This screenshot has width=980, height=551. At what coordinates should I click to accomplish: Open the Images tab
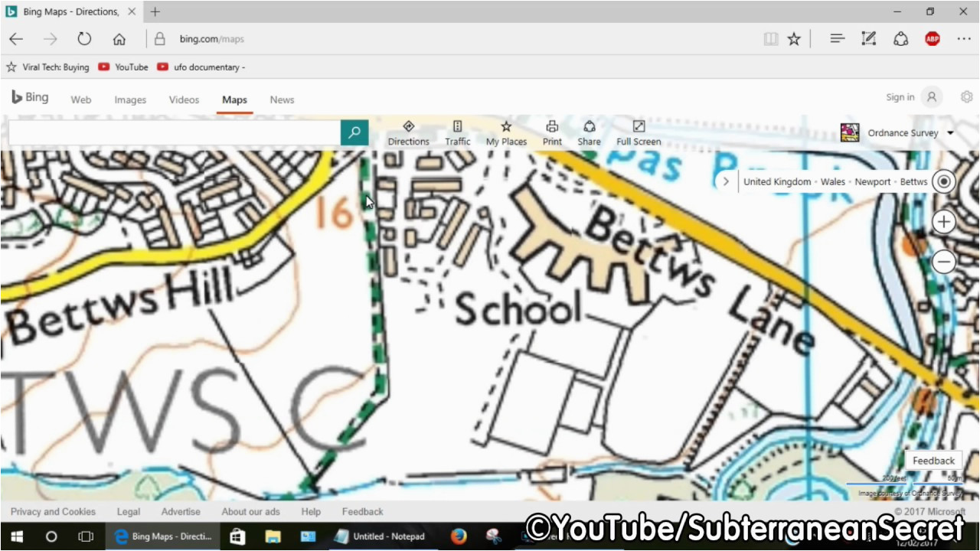pos(130,99)
